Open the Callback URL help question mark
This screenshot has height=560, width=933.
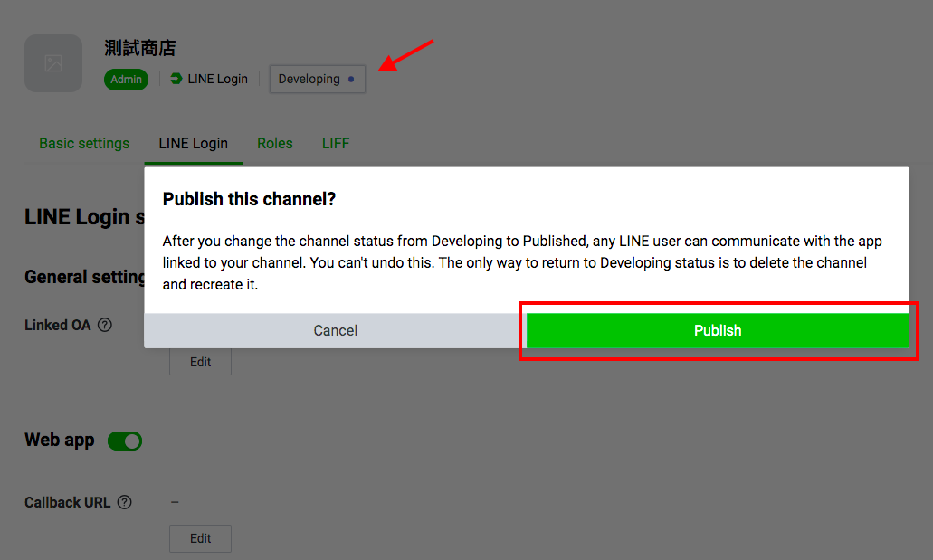tap(124, 502)
